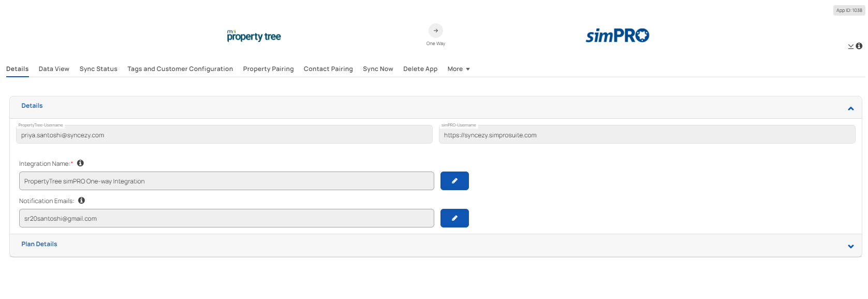Open the Data View tab

(54, 69)
